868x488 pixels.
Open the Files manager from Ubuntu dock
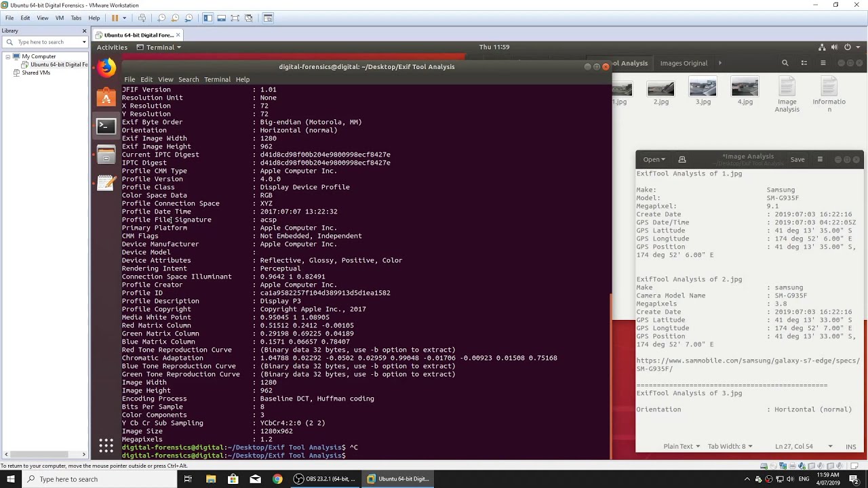[x=106, y=155]
